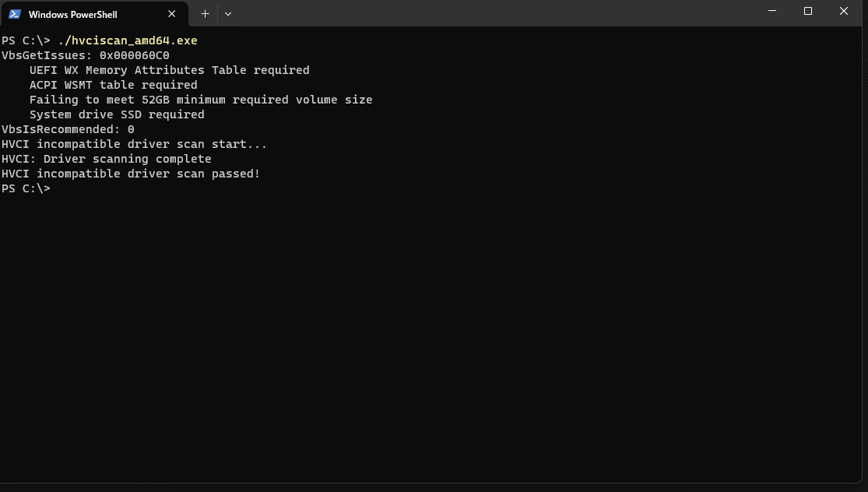The image size is (868, 492).
Task: Select the Windows PowerShell tab title text
Action: pyautogui.click(x=72, y=13)
